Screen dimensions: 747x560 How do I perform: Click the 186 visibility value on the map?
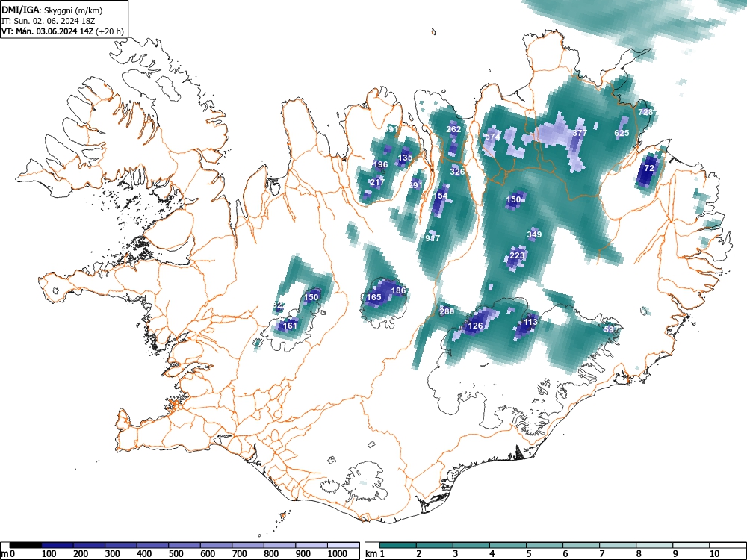398,290
